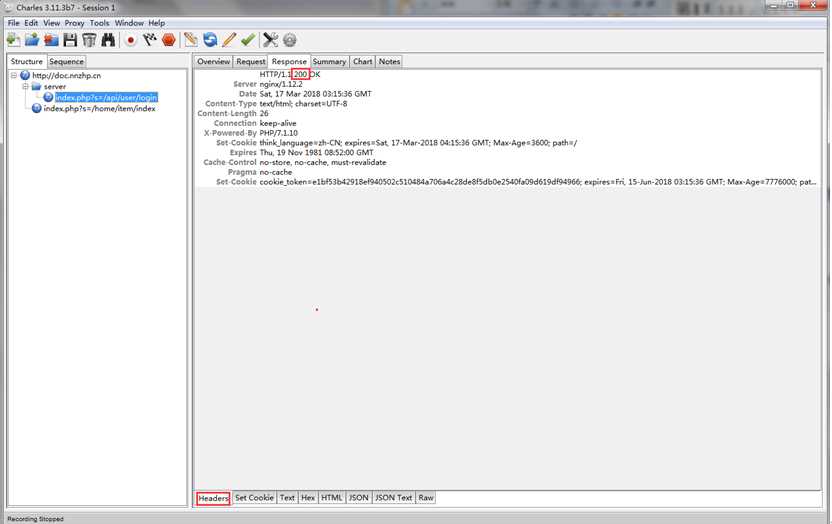Toggle throttling with the checkered flag icon
The height and width of the screenshot is (524, 832).
coord(150,40)
